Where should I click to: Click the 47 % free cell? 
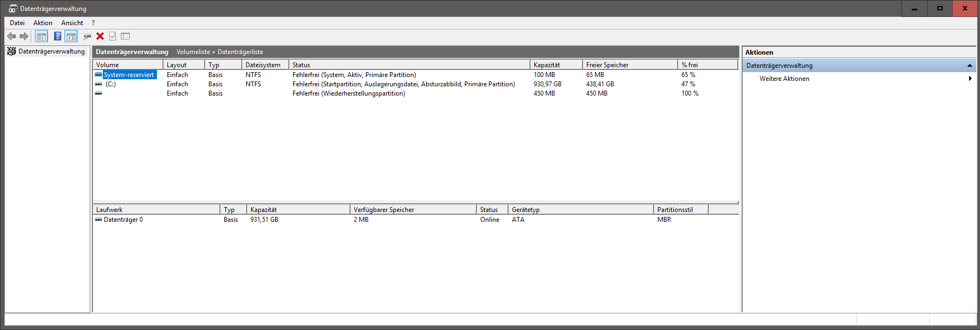(688, 84)
